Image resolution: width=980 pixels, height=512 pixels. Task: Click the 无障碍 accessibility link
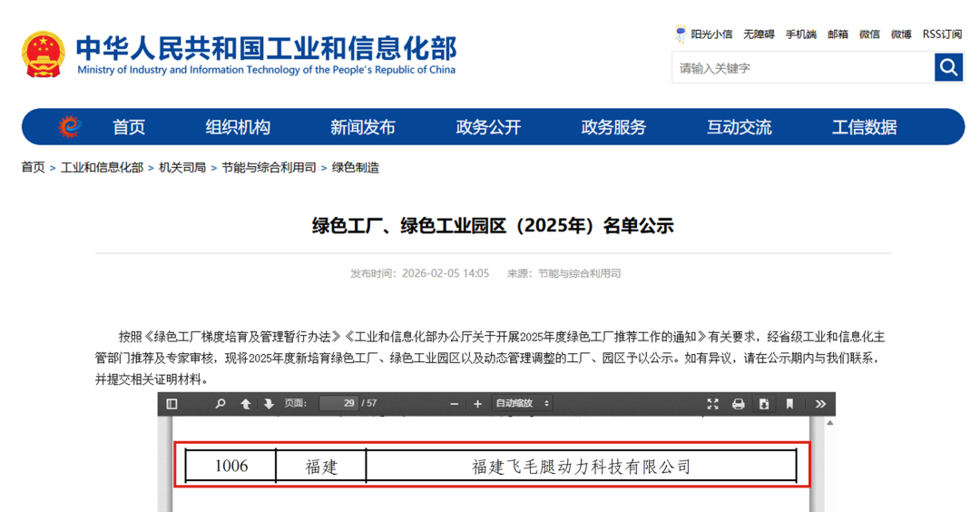coord(759,34)
